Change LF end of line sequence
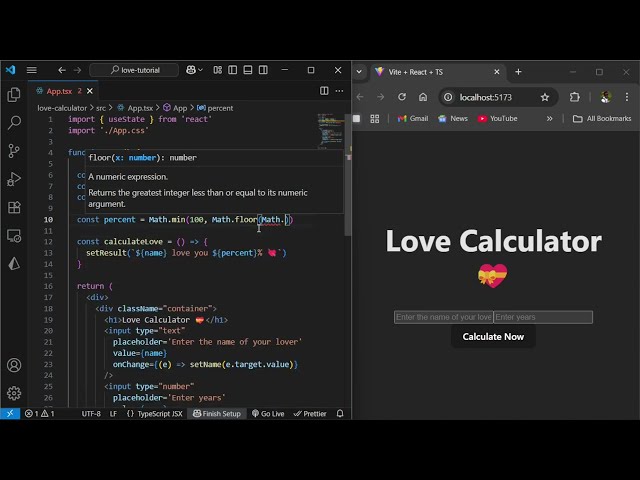This screenshot has width=640, height=480. pos(113,413)
